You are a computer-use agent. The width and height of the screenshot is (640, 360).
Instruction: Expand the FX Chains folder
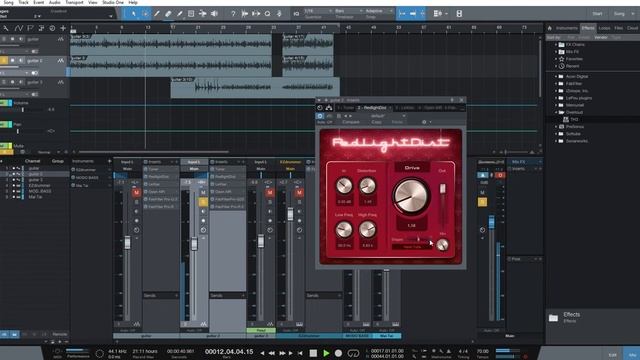tap(556, 44)
